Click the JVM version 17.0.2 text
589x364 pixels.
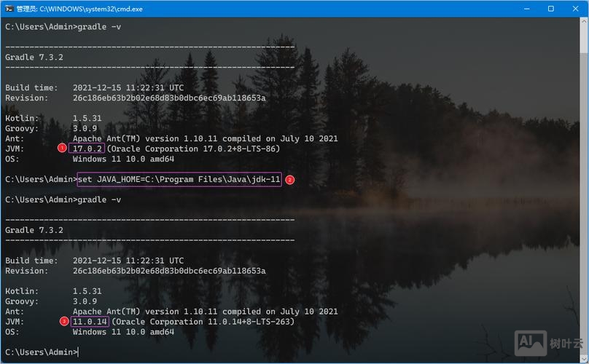click(x=87, y=149)
